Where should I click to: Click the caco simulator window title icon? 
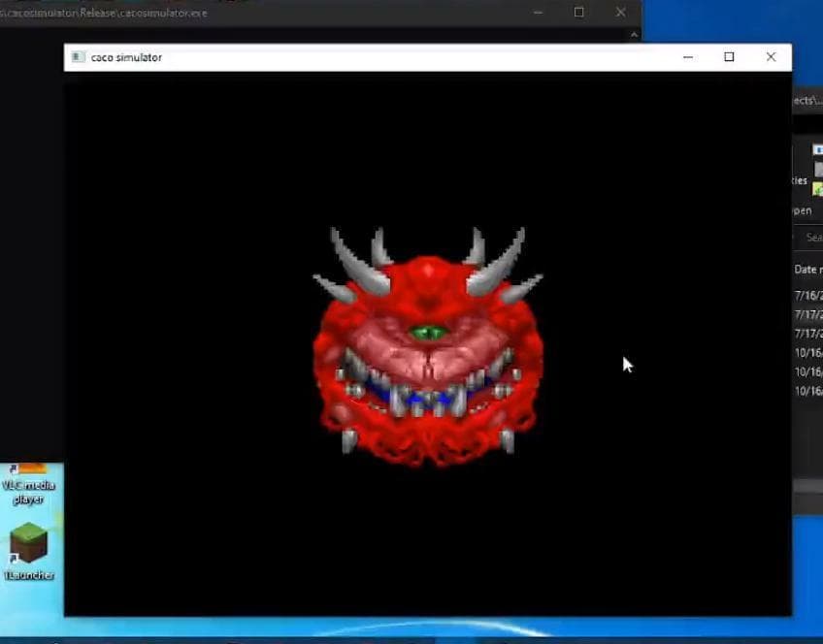pos(78,56)
